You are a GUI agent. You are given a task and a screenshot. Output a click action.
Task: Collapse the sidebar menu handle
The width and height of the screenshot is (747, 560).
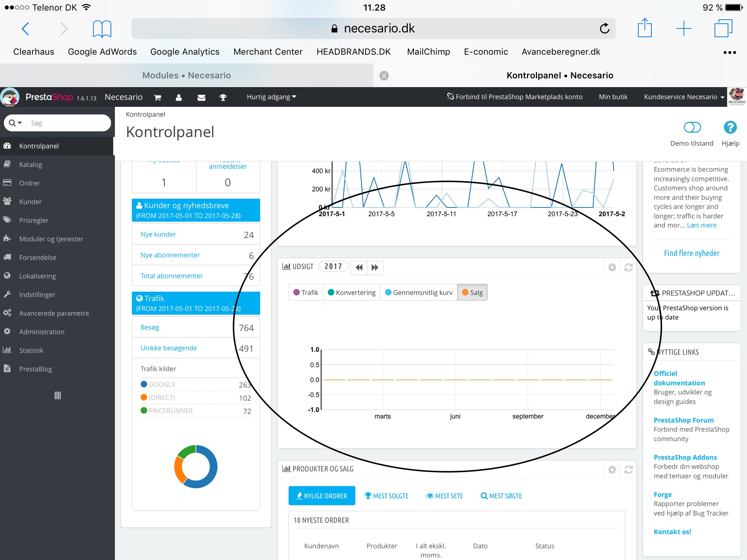[57, 396]
